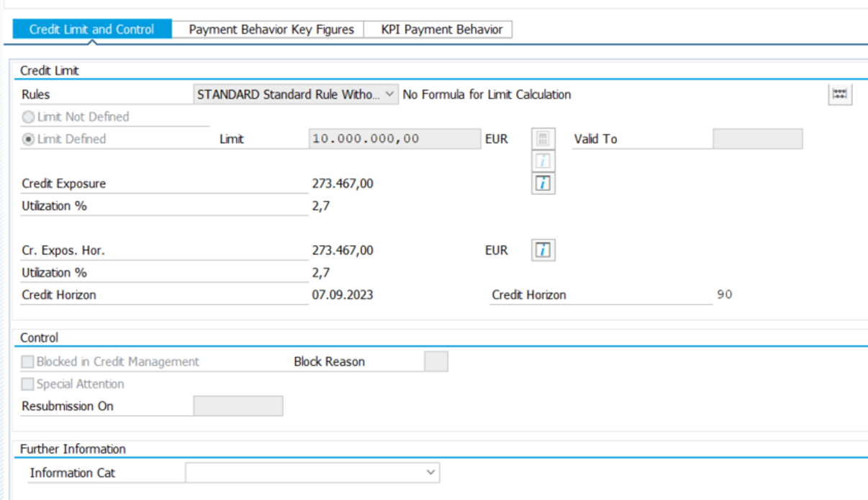868x500 pixels.
Task: Open the info icon for Credit Exposure
Action: coord(543,183)
